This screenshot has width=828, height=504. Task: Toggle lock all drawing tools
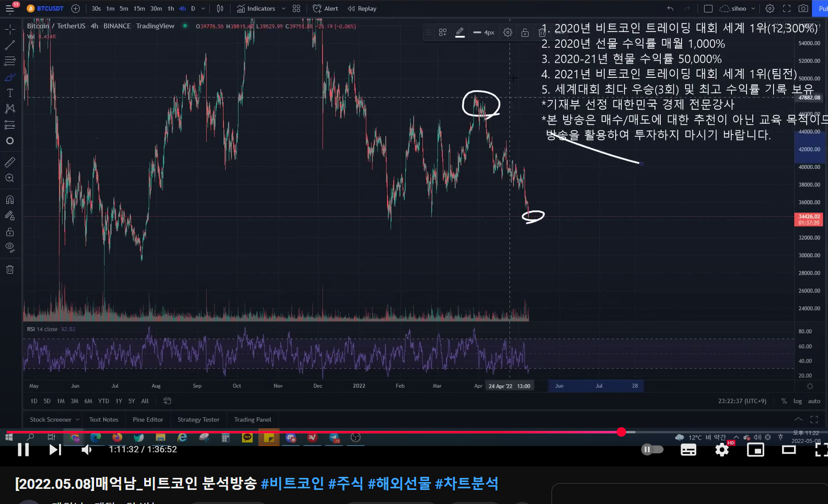pyautogui.click(x=10, y=232)
